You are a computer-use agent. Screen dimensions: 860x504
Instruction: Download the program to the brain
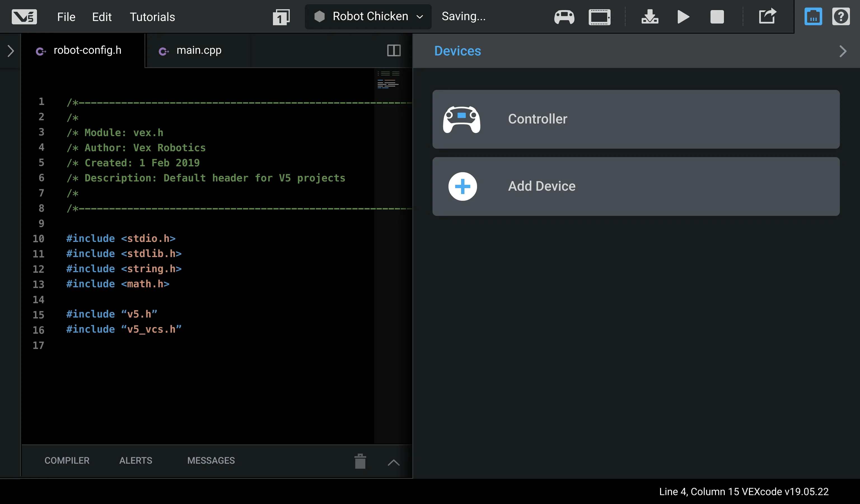(650, 17)
